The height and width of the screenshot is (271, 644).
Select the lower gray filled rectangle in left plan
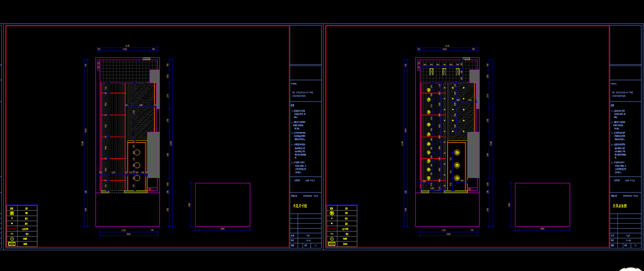[x=153, y=155]
